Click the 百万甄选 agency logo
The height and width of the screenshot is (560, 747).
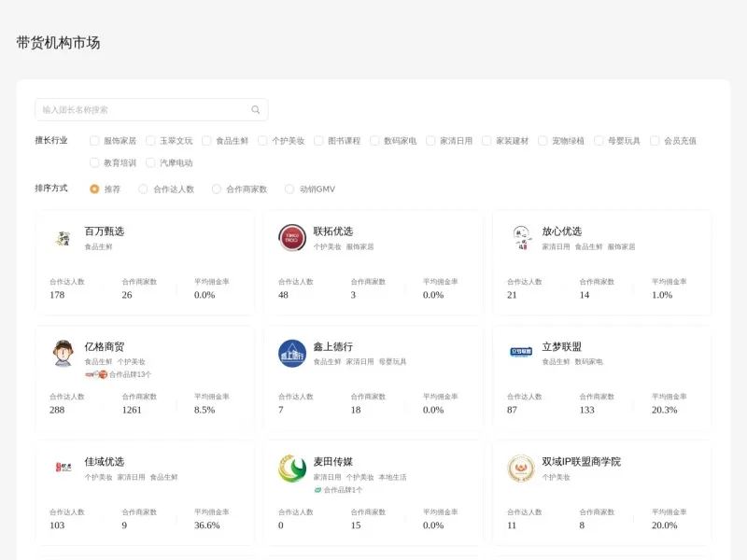click(63, 236)
